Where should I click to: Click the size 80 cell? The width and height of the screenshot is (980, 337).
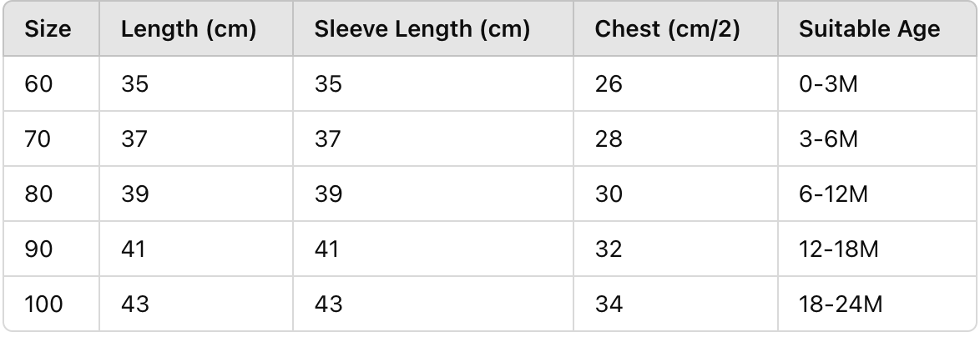point(38,194)
